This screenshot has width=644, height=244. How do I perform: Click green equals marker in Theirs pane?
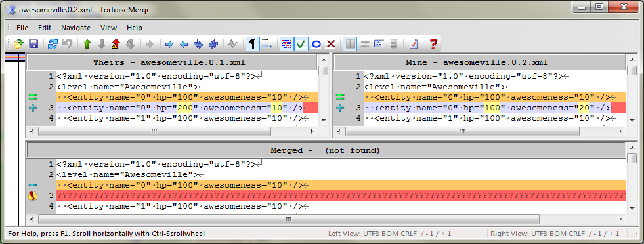[x=33, y=97]
